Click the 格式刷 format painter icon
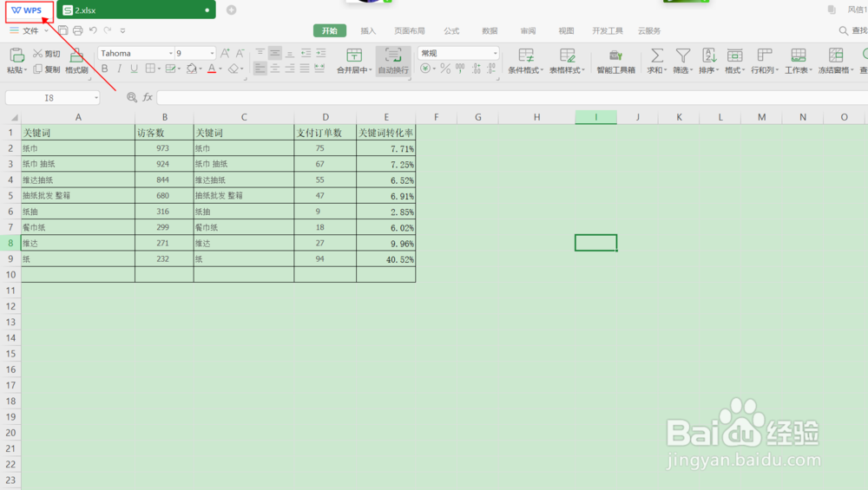Viewport: 868px width, 490px height. pos(77,56)
